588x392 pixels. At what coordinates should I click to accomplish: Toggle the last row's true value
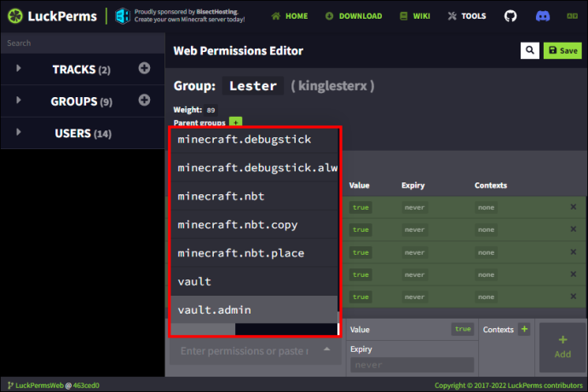click(360, 297)
